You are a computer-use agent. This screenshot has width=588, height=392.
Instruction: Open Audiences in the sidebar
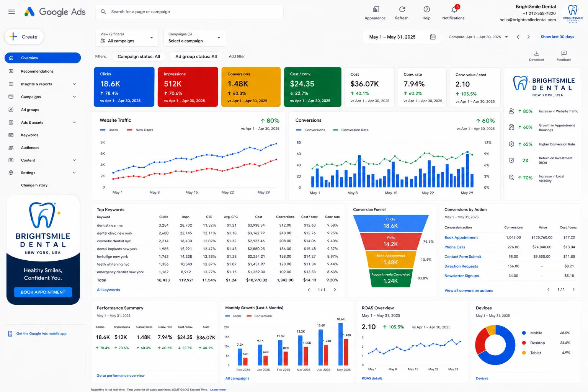click(30, 148)
